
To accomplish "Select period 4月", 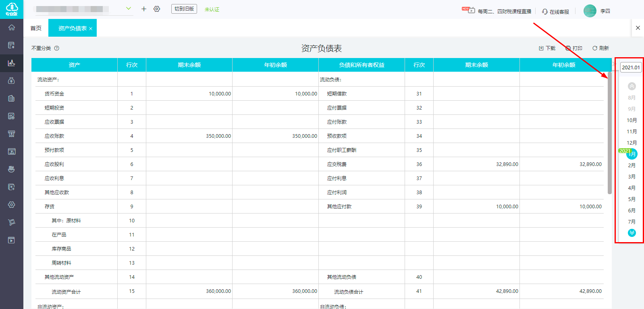I will click(632, 188).
